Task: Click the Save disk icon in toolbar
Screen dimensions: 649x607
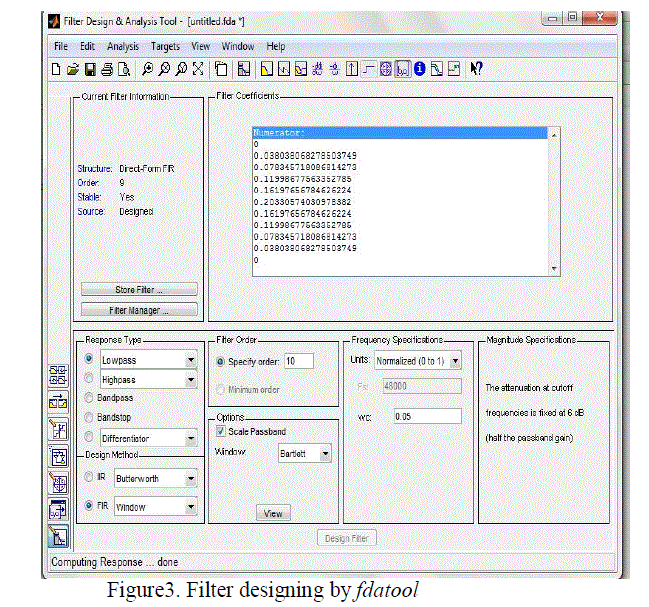Action: click(x=90, y=69)
